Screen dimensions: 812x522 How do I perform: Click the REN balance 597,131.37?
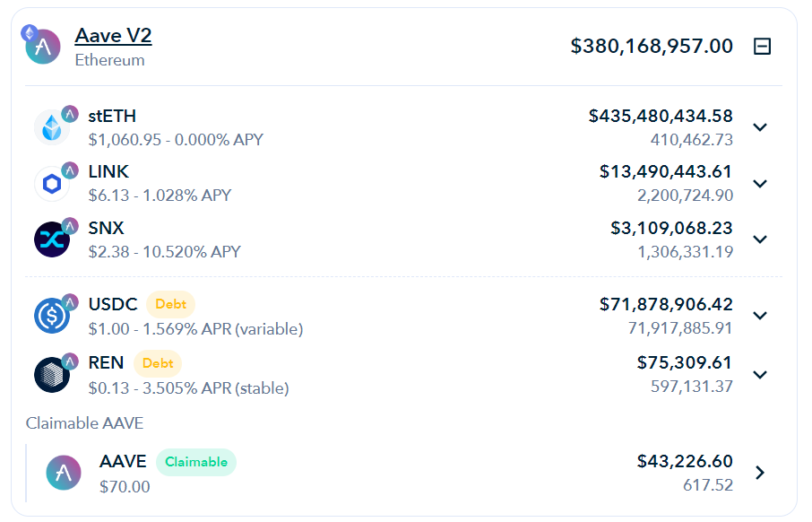coord(692,387)
